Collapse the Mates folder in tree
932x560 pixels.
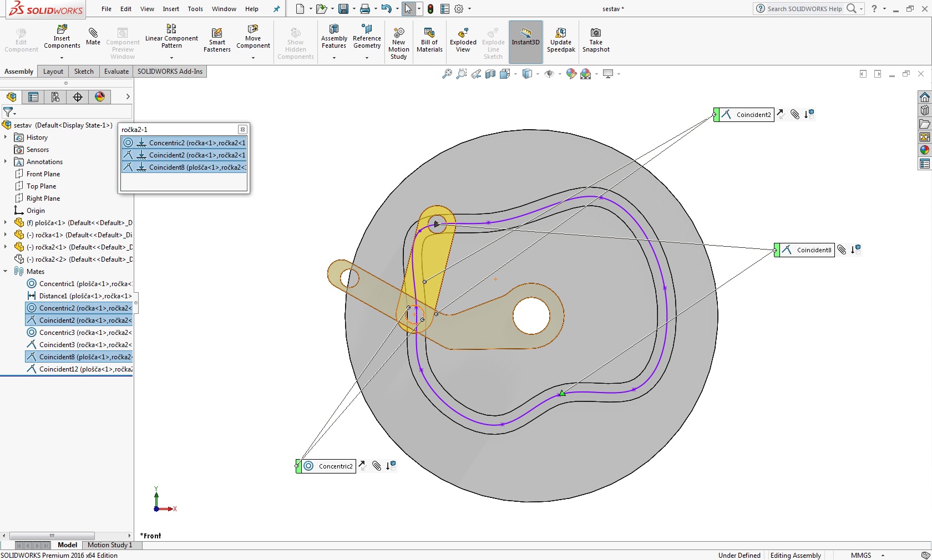pos(6,272)
